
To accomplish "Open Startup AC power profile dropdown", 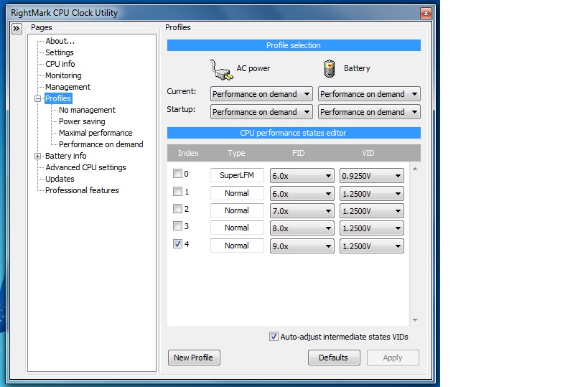I will point(261,112).
